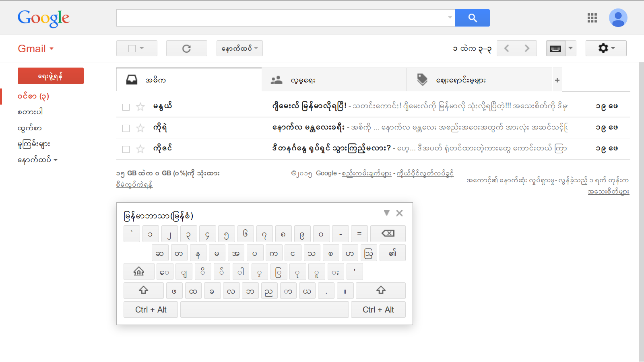
Task: Click the ။ punctuation key on virtual keyboard
Action: [345, 290]
